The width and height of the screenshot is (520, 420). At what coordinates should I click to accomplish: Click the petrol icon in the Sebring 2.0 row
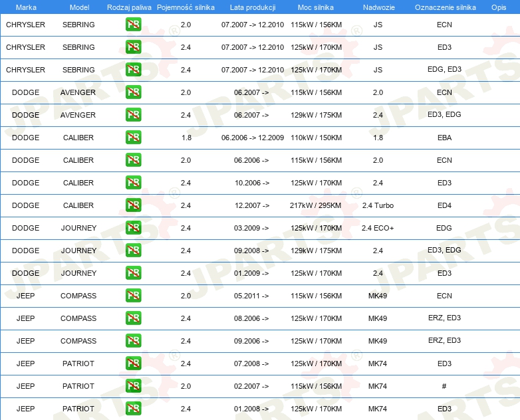click(133, 25)
